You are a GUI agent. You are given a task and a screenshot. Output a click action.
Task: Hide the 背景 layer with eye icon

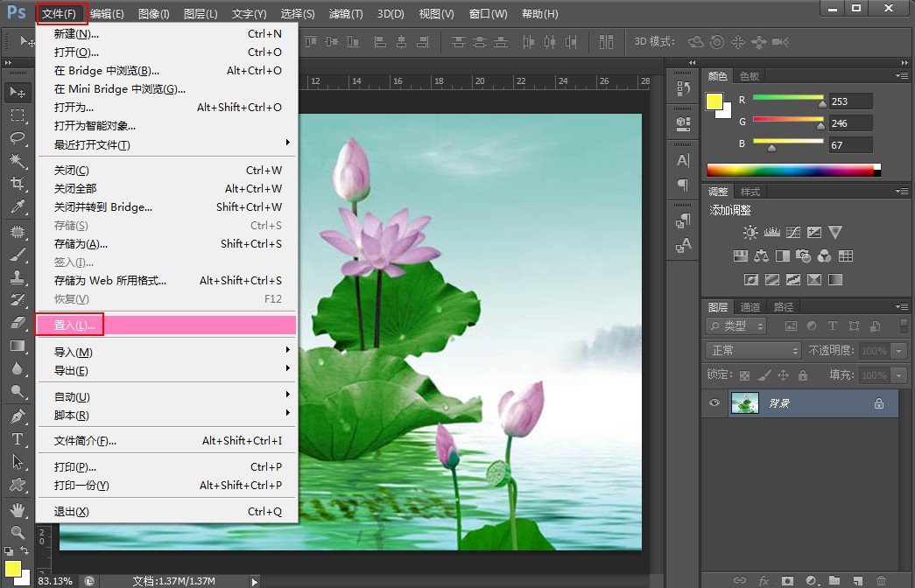click(714, 403)
